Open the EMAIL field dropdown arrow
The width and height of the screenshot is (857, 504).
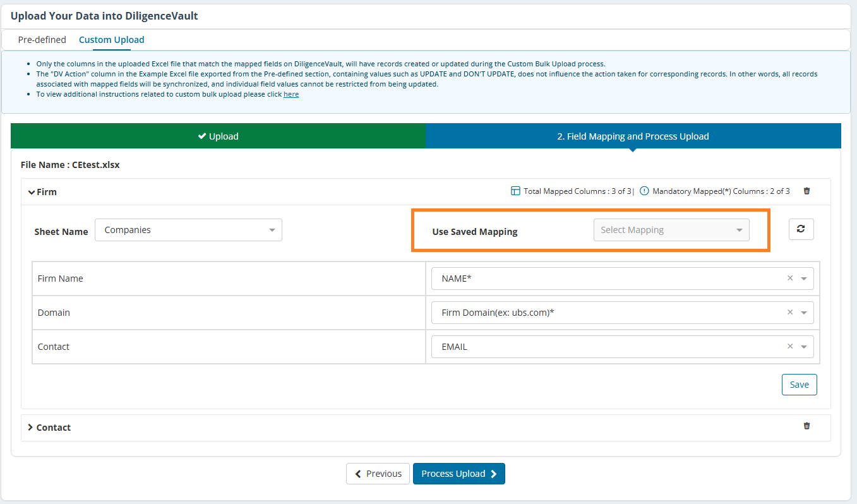tap(804, 347)
